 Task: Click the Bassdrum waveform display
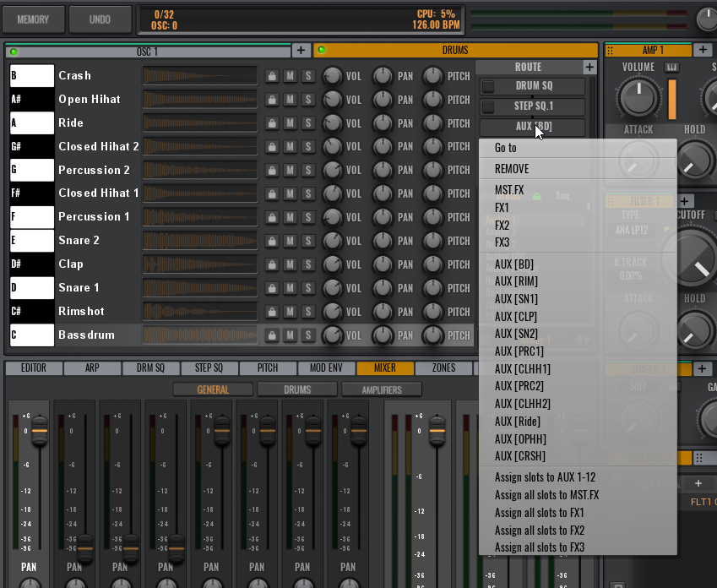200,335
